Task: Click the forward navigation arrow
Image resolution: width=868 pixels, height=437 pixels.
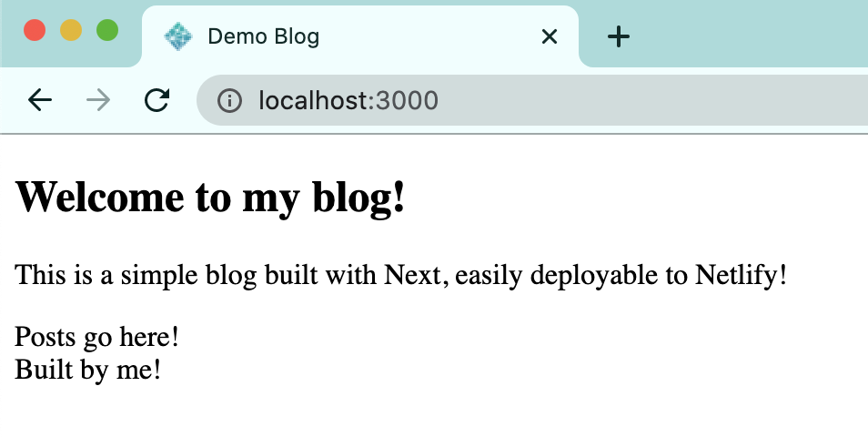Action: coord(98,100)
